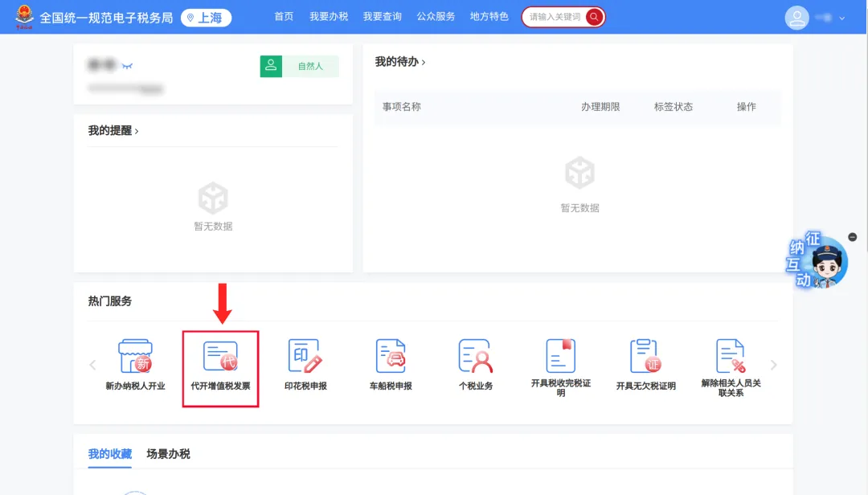Open 车船税申报 service icon
The width and height of the screenshot is (868, 495).
coord(391,356)
